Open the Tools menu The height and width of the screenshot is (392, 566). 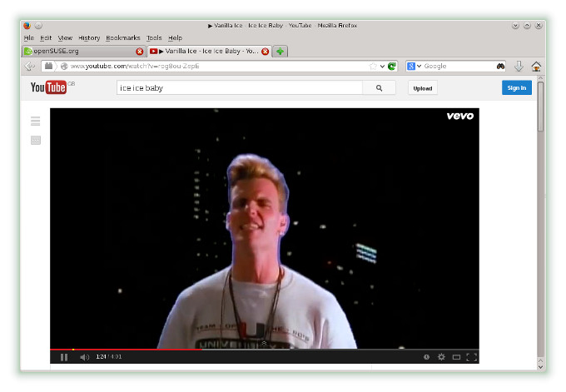coord(154,38)
